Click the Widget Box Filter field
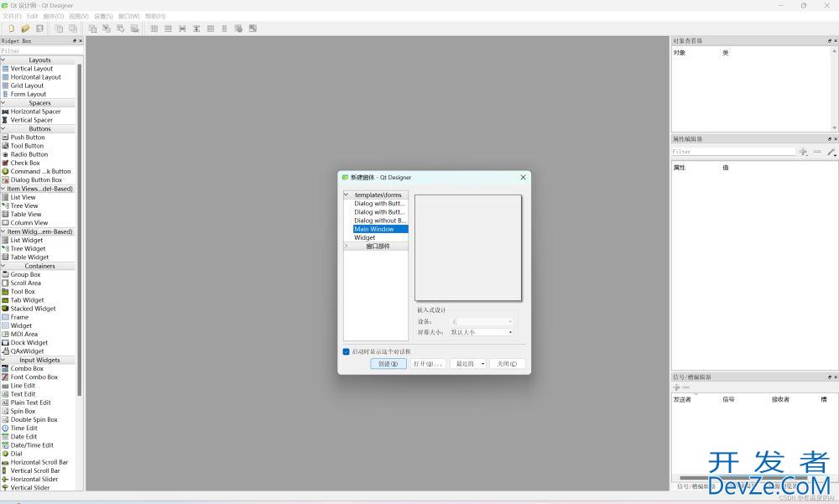Viewport: 839px width, 504px height. [x=42, y=51]
